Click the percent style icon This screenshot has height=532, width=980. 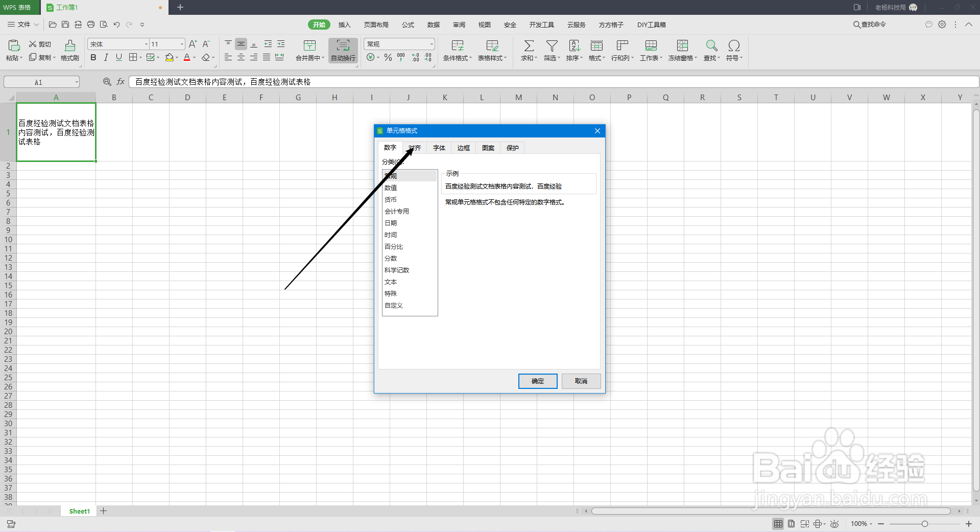point(388,57)
